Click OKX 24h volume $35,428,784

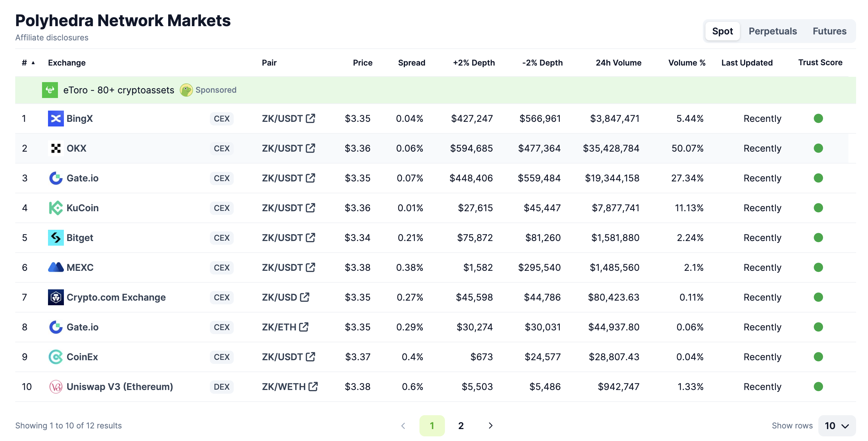611,148
